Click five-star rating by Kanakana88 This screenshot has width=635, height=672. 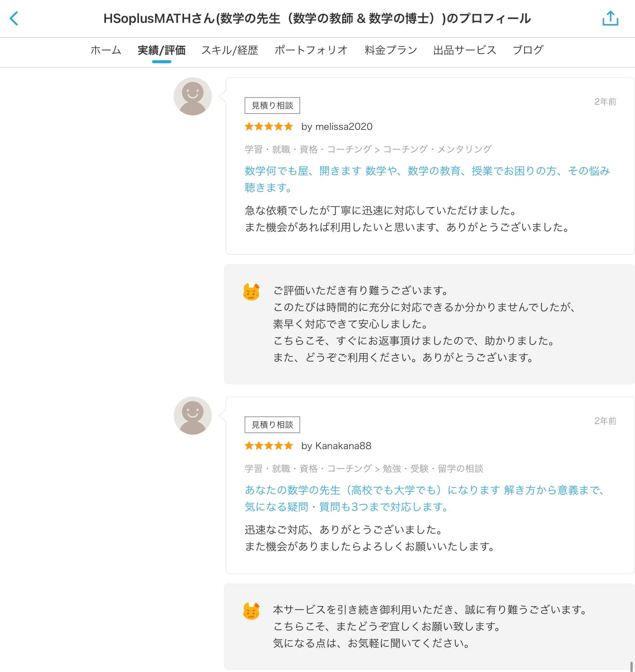[x=269, y=446]
